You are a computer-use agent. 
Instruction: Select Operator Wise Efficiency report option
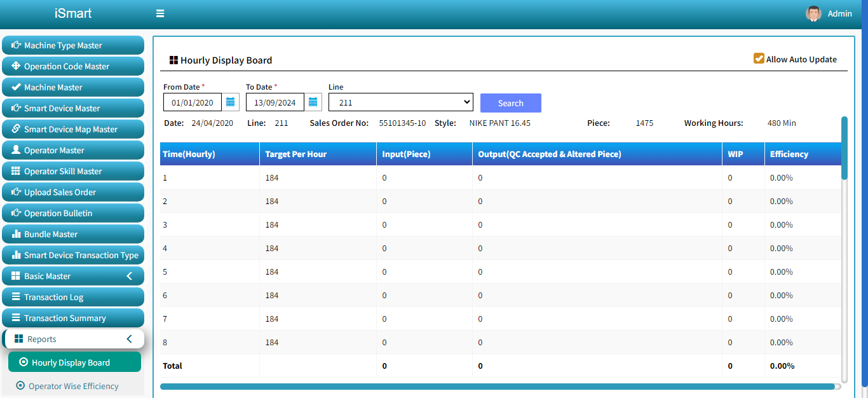(x=73, y=386)
